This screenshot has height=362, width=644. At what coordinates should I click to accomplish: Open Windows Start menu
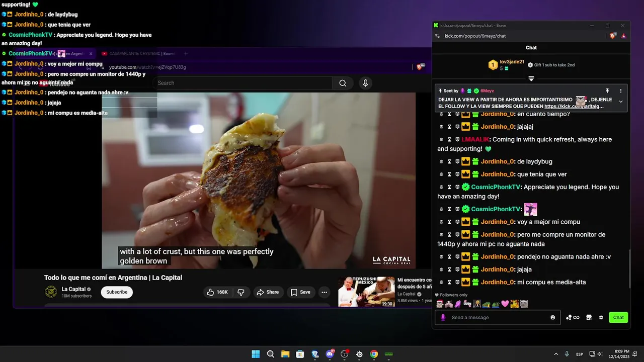tap(256, 354)
